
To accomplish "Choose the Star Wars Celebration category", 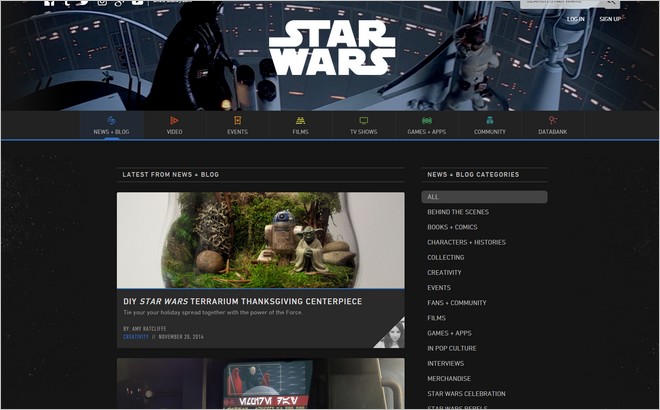I will (x=466, y=394).
